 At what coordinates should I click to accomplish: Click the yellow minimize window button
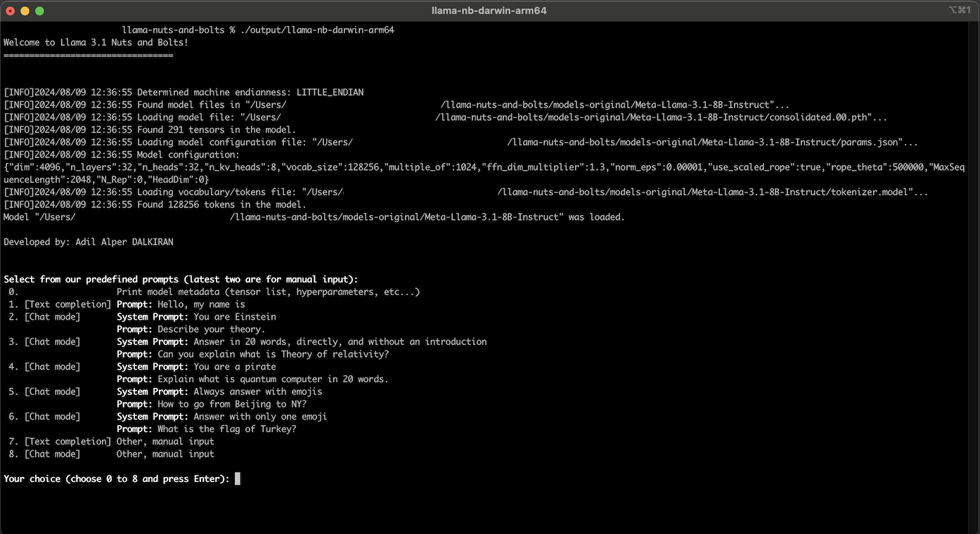25,11
